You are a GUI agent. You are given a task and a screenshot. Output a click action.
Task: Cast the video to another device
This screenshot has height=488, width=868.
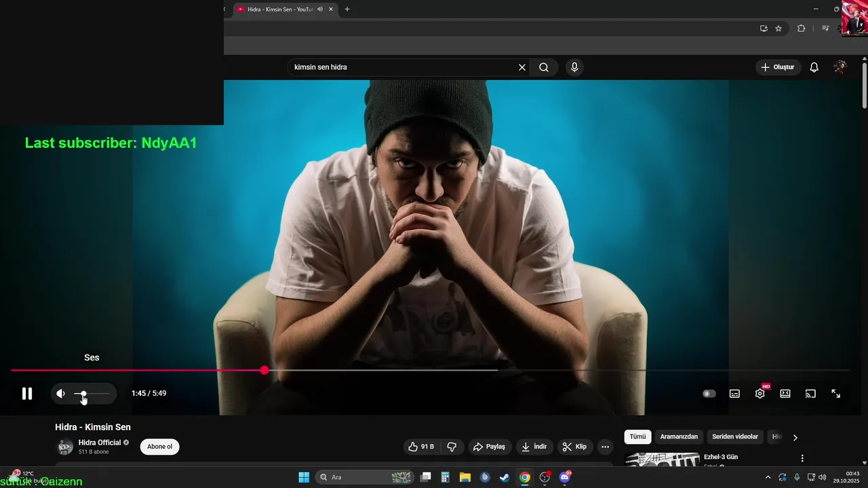pyautogui.click(x=810, y=394)
